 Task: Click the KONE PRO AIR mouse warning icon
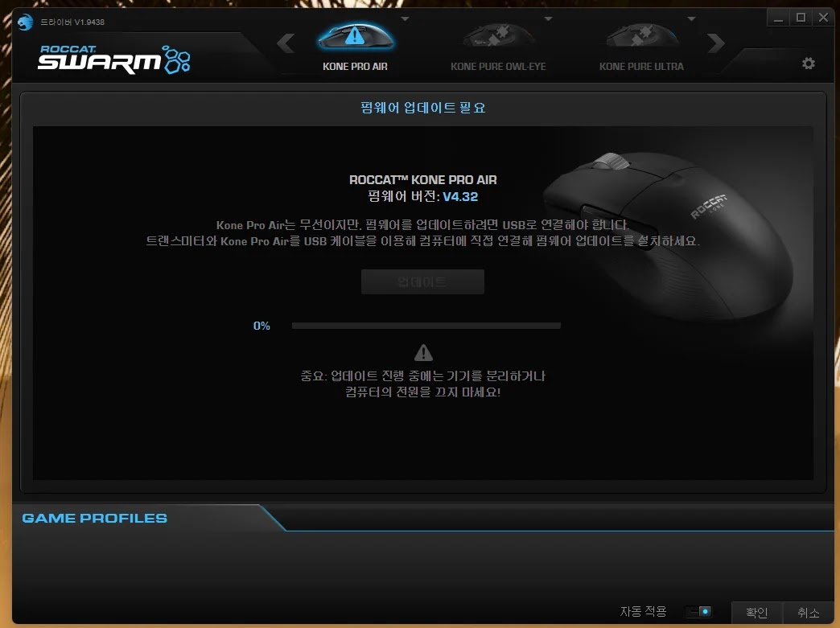pos(355,36)
